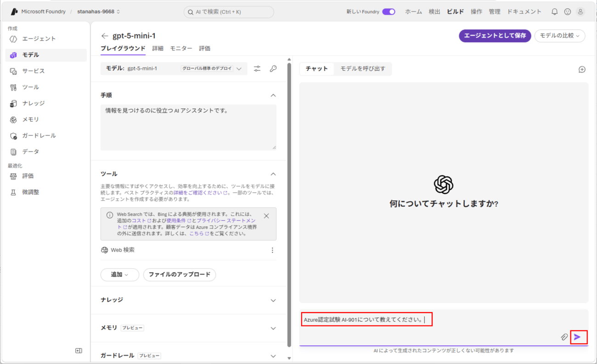Switch to the 詳細 tab

(158, 48)
